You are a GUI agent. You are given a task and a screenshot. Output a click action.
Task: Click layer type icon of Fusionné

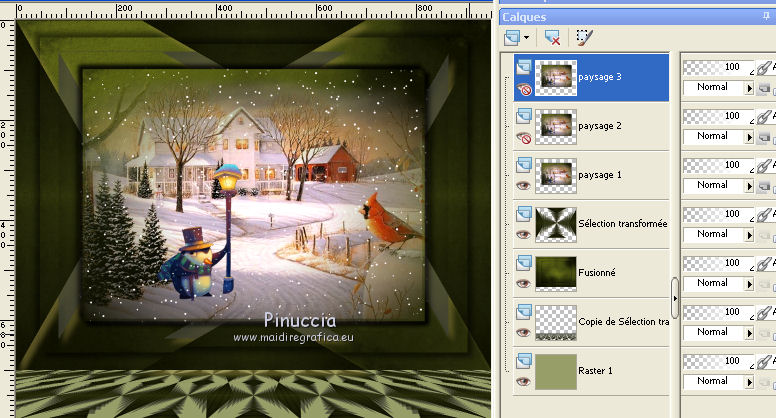[524, 263]
